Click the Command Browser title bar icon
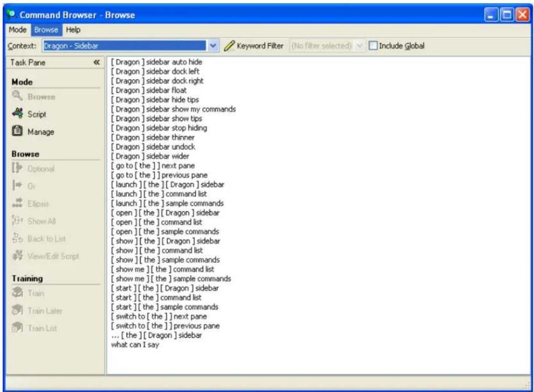 (12, 14)
